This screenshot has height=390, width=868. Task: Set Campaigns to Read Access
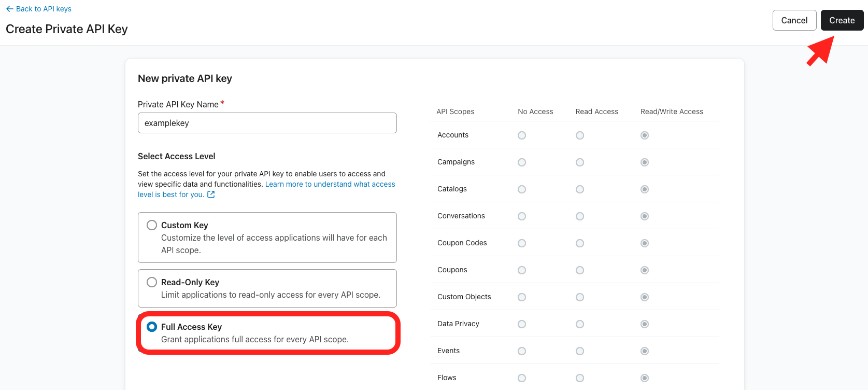point(580,162)
